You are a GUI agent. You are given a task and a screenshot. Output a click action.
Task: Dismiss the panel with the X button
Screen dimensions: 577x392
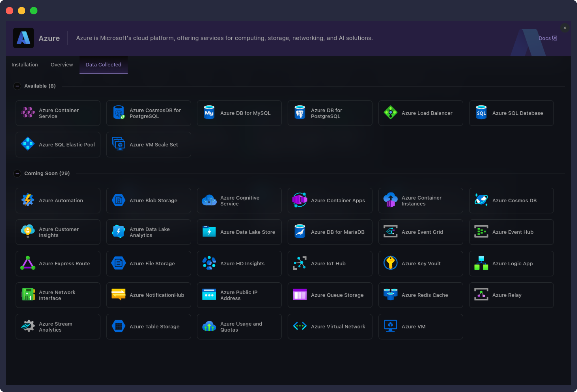tap(565, 28)
